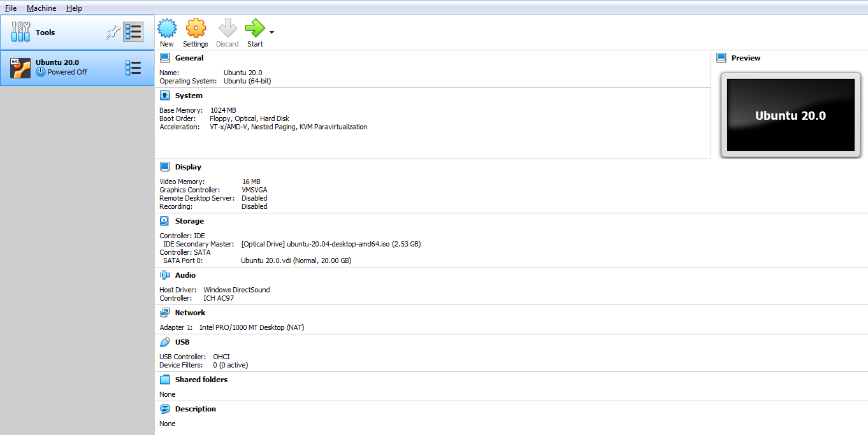Click the Ubuntu 20.0 preview thumbnail

tap(790, 115)
